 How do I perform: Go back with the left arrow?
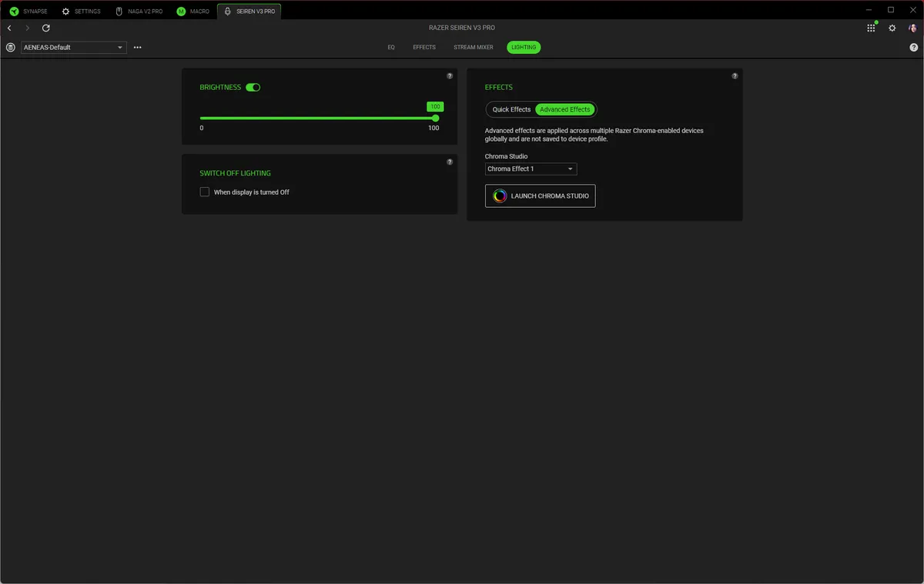click(x=9, y=28)
